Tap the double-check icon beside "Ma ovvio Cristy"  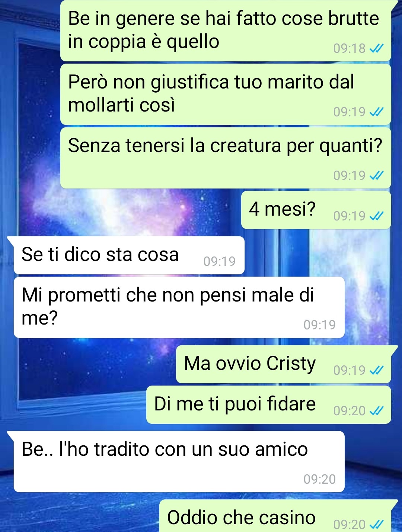pos(376,370)
